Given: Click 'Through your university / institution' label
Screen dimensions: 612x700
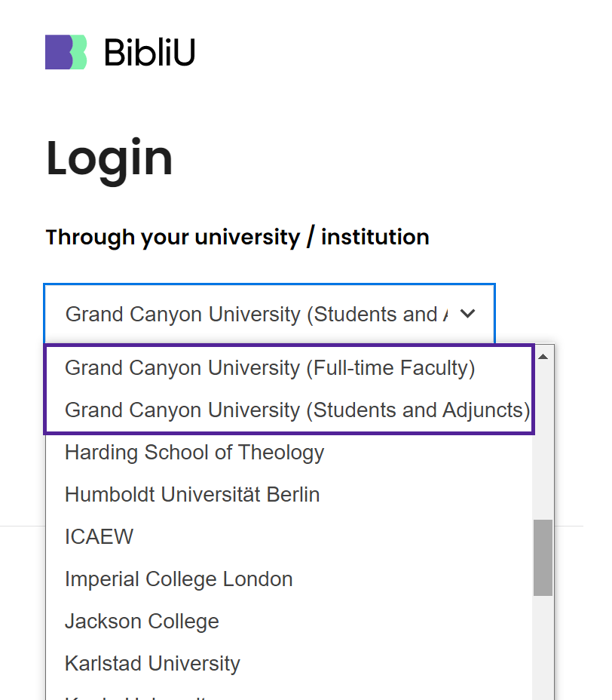Looking at the screenshot, I should (x=237, y=237).
